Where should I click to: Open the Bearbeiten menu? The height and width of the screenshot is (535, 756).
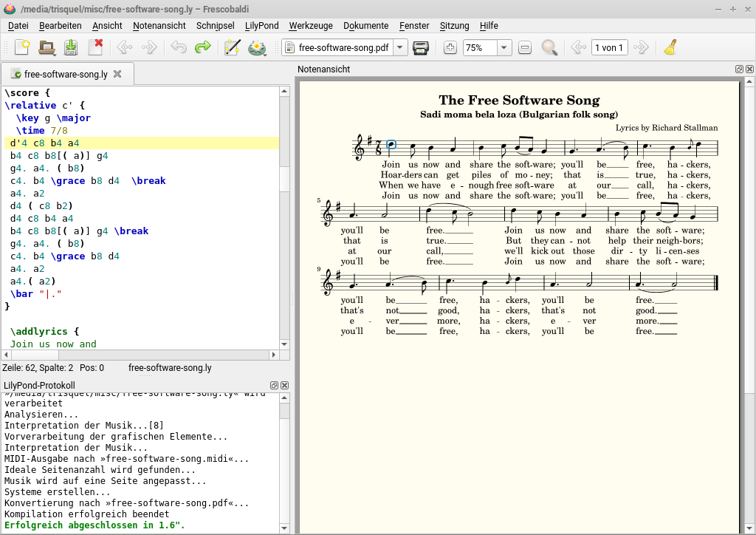coord(61,26)
